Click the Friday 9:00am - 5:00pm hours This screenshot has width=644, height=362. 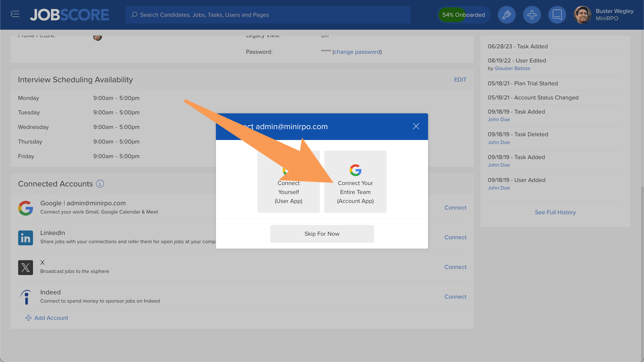coord(116,156)
